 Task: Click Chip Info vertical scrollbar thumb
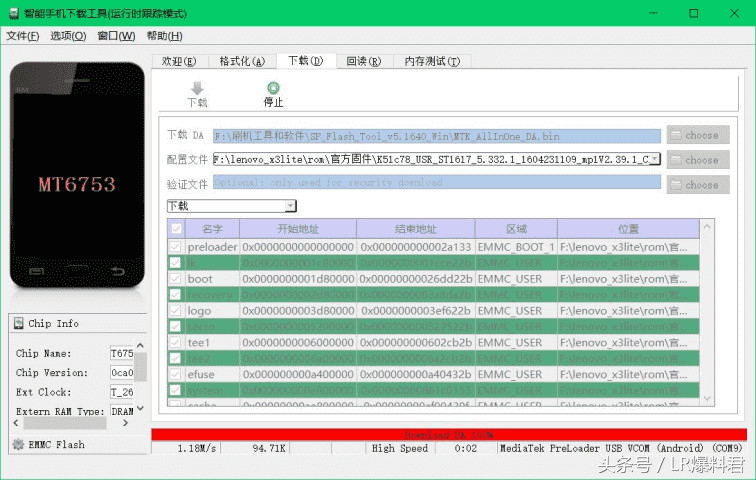(140, 366)
